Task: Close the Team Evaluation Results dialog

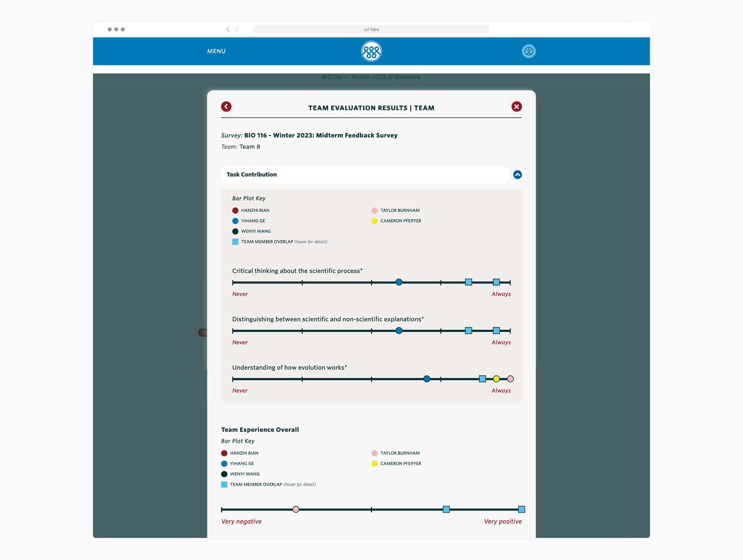Action: (x=516, y=106)
